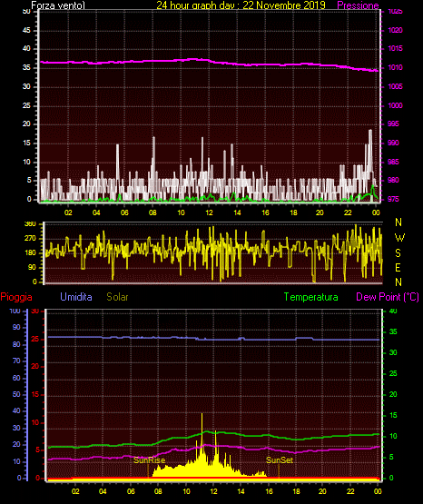Viewport: 423px width, 504px height.
Task: Click wind speed axis value 35
Action: (26, 67)
